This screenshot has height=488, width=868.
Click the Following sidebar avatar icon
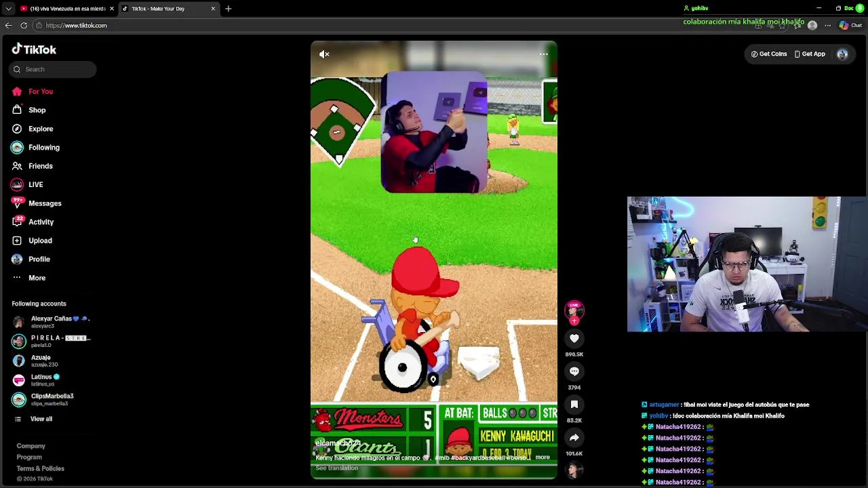pos(17,147)
